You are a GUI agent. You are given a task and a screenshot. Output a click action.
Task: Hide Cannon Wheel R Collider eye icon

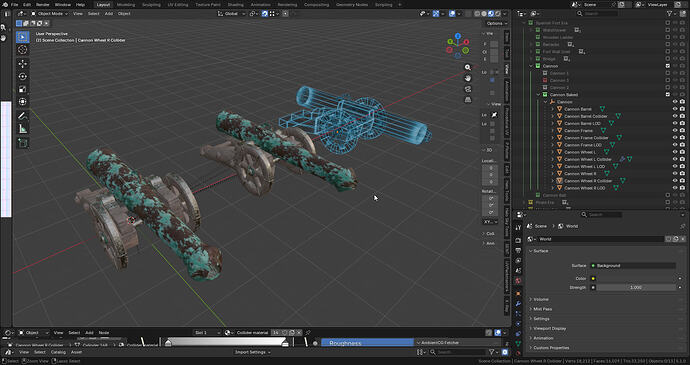[675, 181]
